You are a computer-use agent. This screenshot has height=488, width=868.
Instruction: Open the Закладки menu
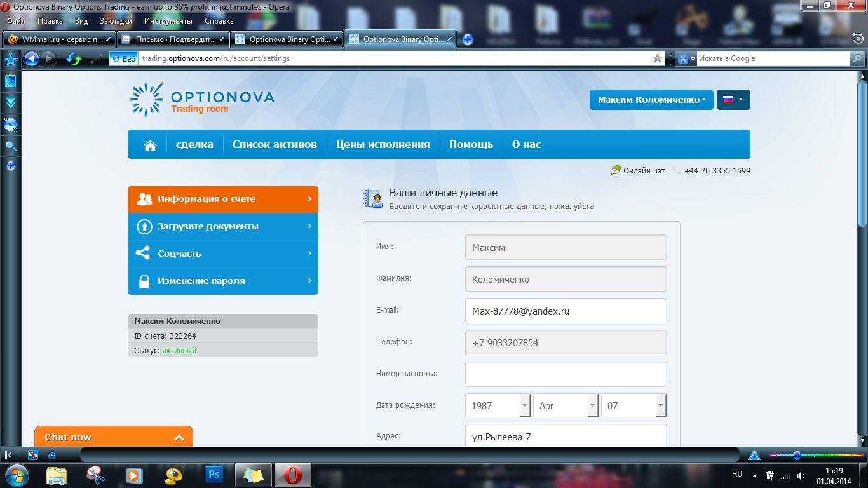pyautogui.click(x=116, y=21)
